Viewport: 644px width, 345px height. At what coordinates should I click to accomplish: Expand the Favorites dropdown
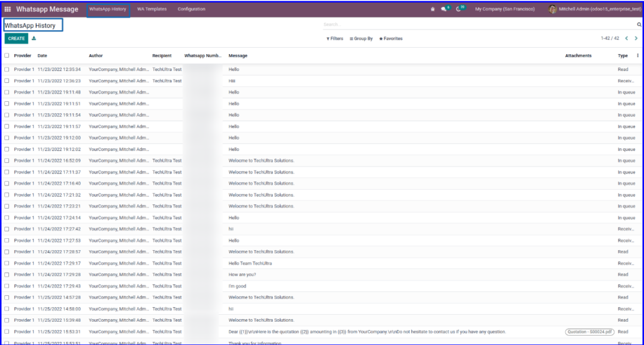tap(391, 38)
